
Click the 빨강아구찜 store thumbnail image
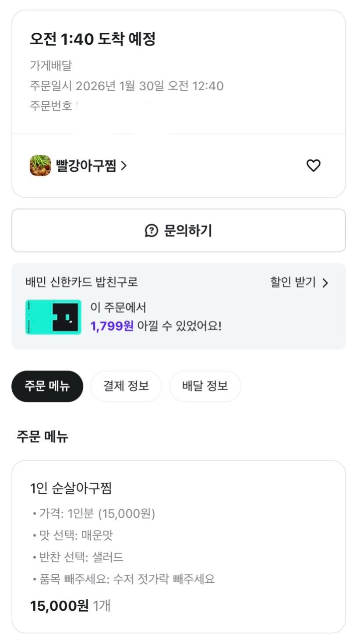point(40,166)
